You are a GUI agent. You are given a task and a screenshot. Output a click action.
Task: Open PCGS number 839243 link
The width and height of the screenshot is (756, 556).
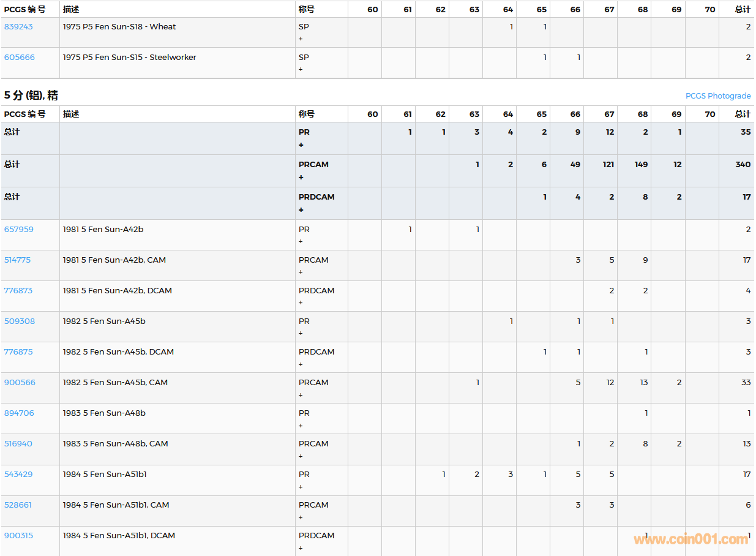(18, 27)
